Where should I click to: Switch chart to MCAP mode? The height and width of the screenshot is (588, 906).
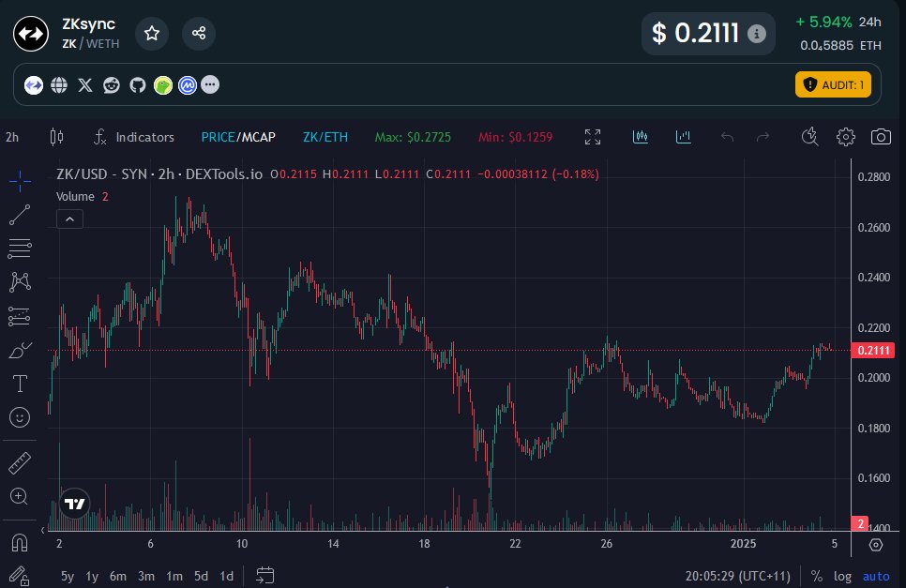pyautogui.click(x=258, y=137)
